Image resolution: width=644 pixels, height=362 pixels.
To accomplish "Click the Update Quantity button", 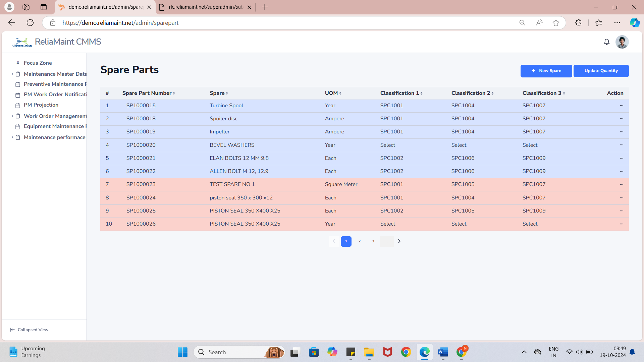I will pos(601,71).
